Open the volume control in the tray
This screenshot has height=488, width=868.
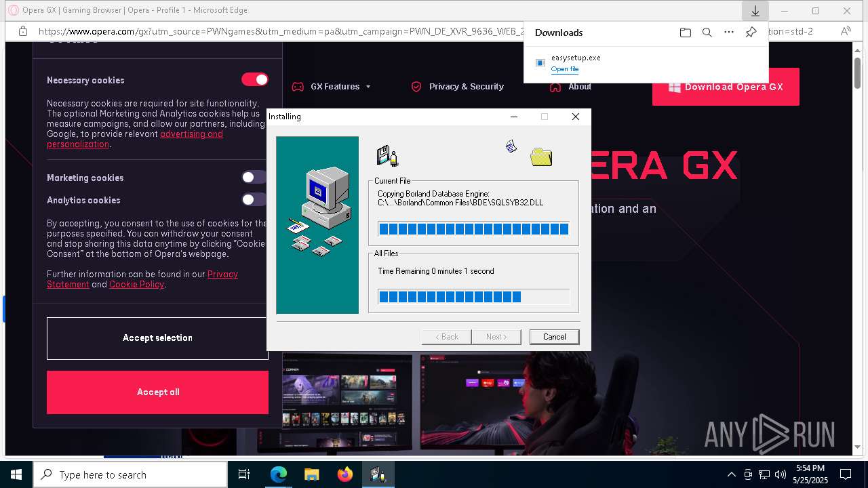[x=781, y=474]
